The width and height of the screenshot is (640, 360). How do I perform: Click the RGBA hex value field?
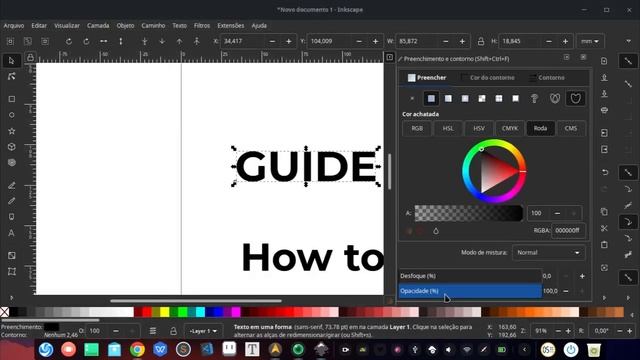tap(568, 231)
